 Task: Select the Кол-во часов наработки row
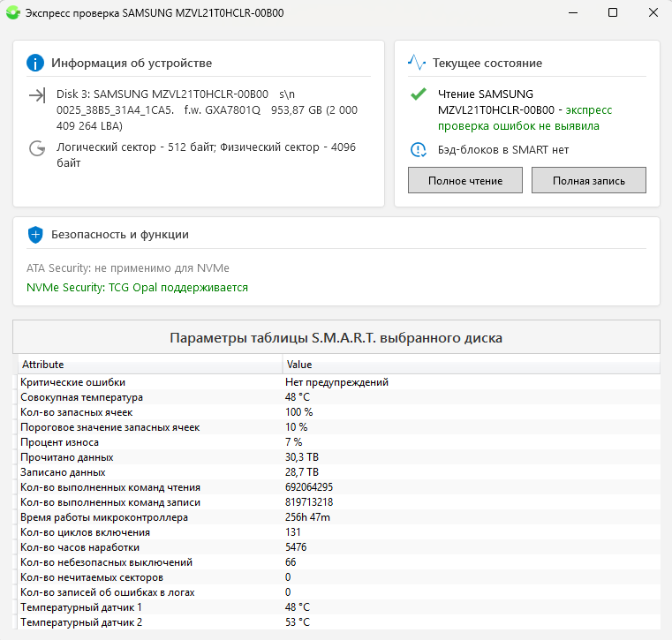338,547
